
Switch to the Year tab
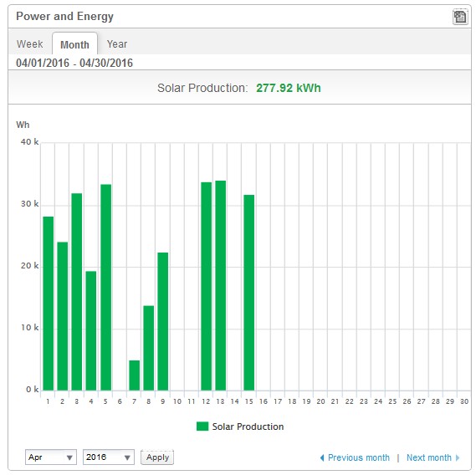117,44
